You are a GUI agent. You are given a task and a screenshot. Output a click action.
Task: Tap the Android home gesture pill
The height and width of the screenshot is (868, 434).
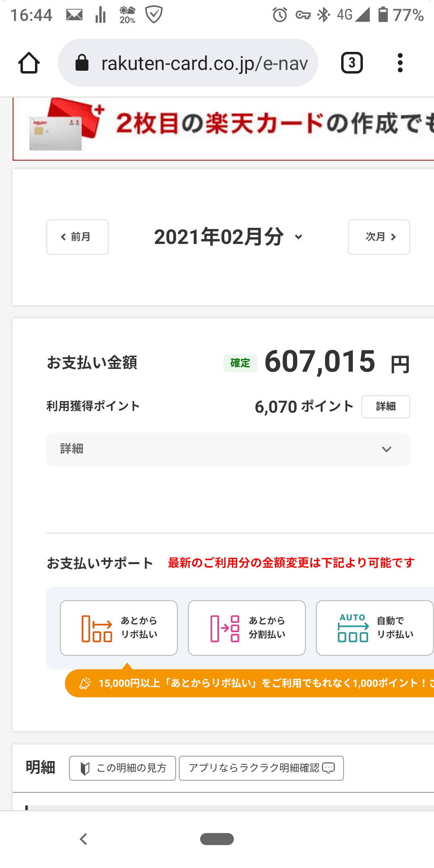coord(217,839)
